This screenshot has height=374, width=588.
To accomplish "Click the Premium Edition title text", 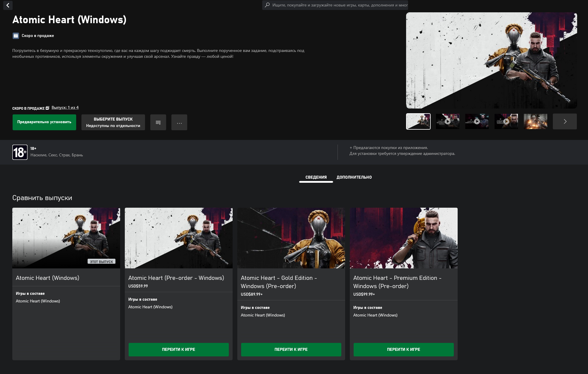I will click(398, 282).
